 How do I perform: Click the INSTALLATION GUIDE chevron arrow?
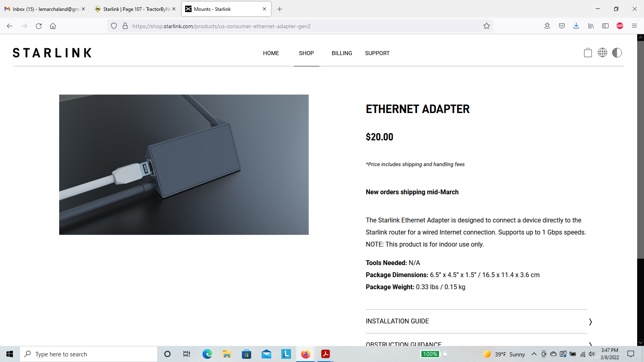pyautogui.click(x=590, y=322)
